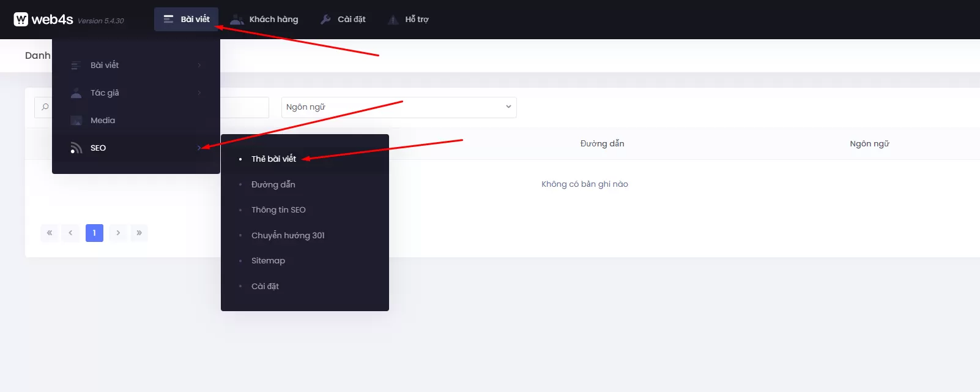Click the Cài đặt wrench icon
The height and width of the screenshot is (392, 980).
pyautogui.click(x=325, y=20)
